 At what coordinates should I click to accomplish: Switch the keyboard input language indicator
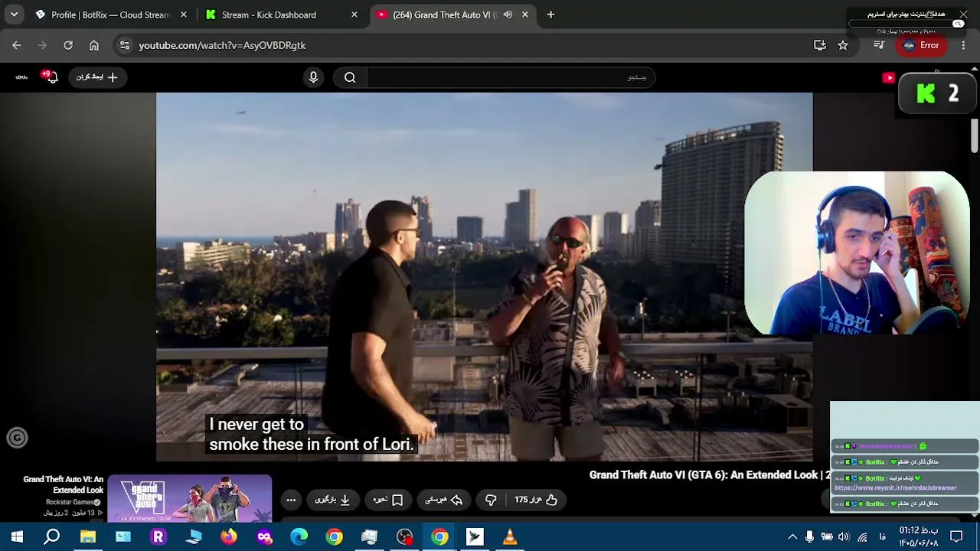[x=883, y=537]
